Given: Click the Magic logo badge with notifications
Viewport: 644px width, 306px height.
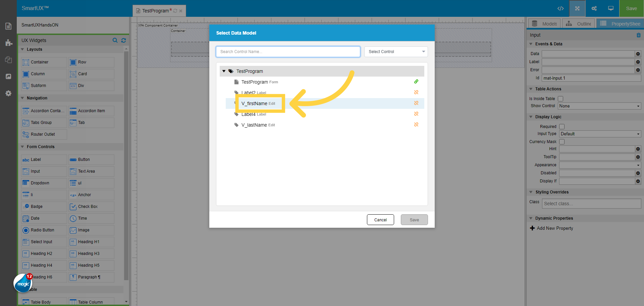Looking at the screenshot, I should click(23, 283).
